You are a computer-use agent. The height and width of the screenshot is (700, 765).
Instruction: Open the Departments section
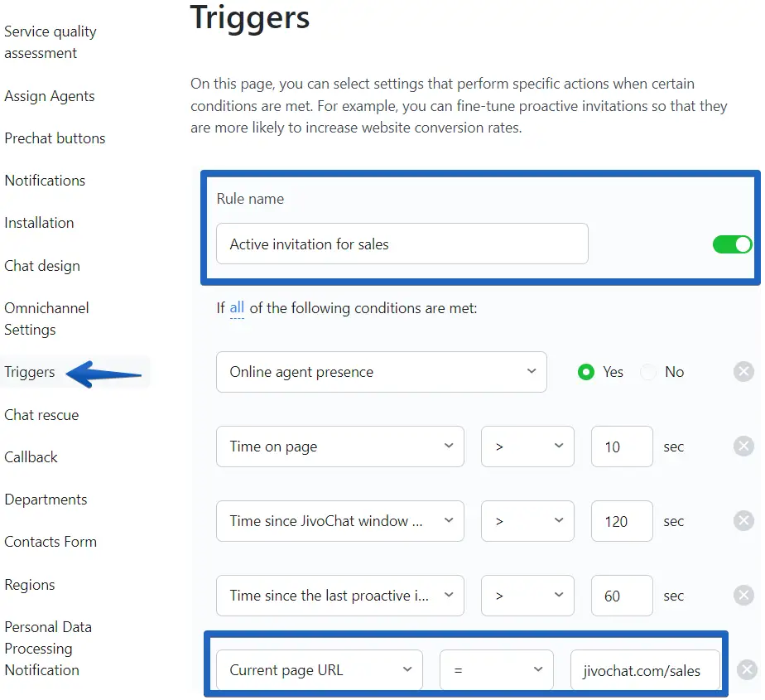click(46, 500)
